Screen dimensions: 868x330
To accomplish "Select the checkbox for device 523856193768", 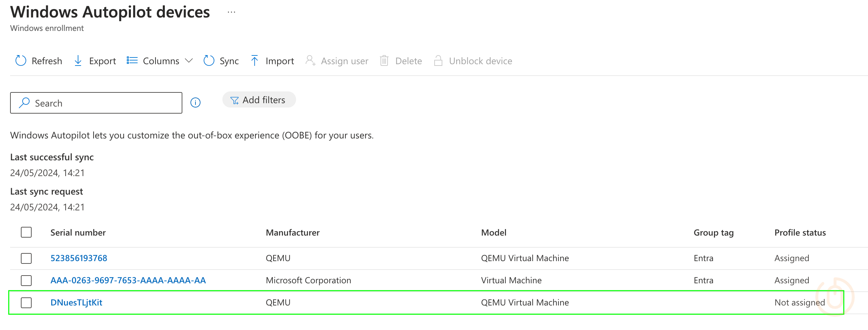I will point(26,258).
